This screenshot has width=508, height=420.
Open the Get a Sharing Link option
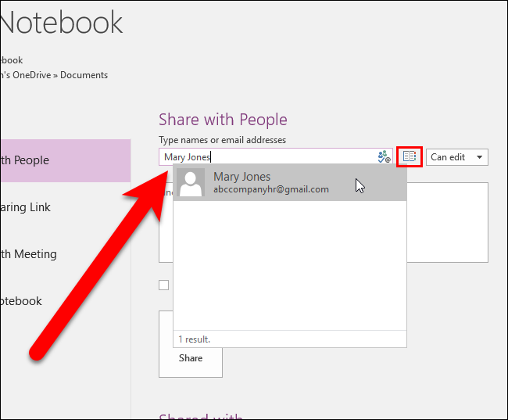[x=65, y=207]
